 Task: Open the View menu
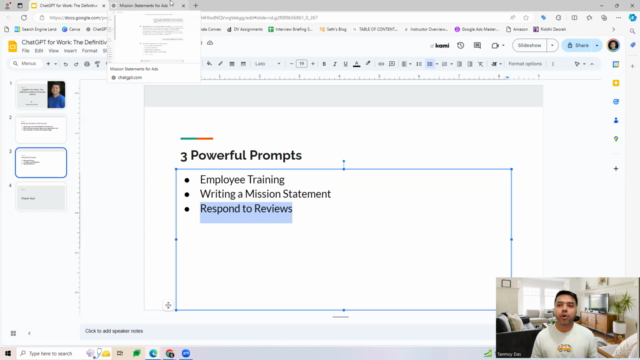click(53, 51)
